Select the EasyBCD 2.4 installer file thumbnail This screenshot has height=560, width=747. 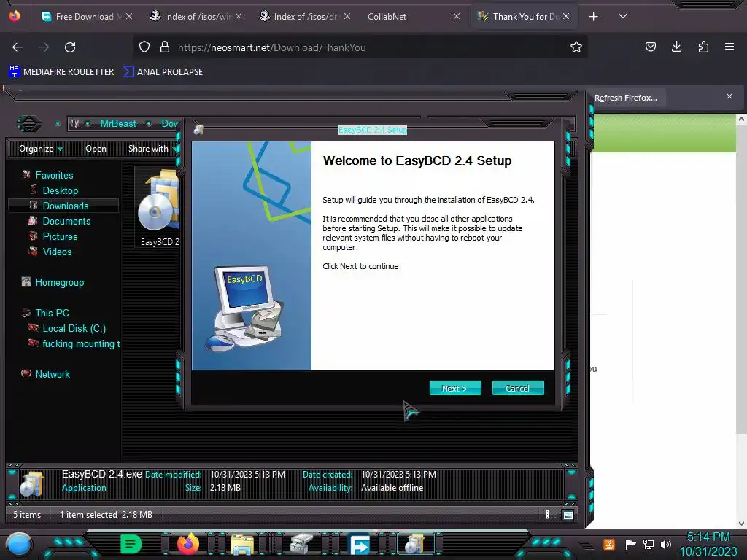[x=158, y=207]
